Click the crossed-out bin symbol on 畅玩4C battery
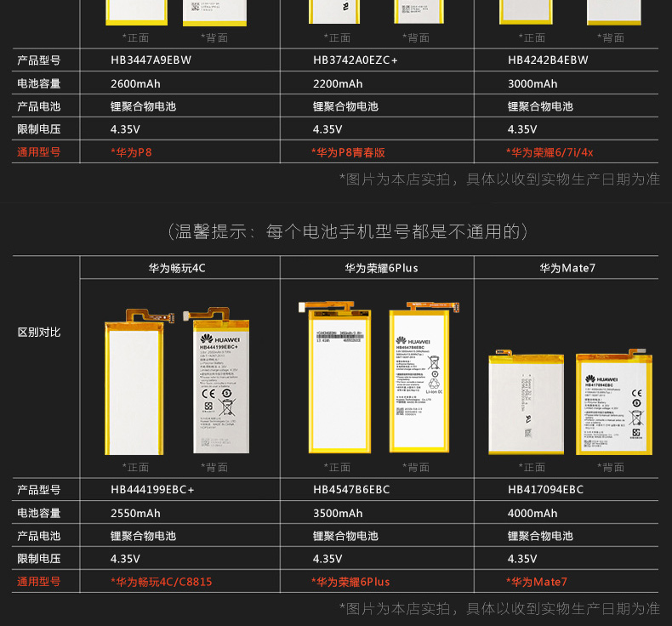The width and height of the screenshot is (672, 626). tap(227, 407)
